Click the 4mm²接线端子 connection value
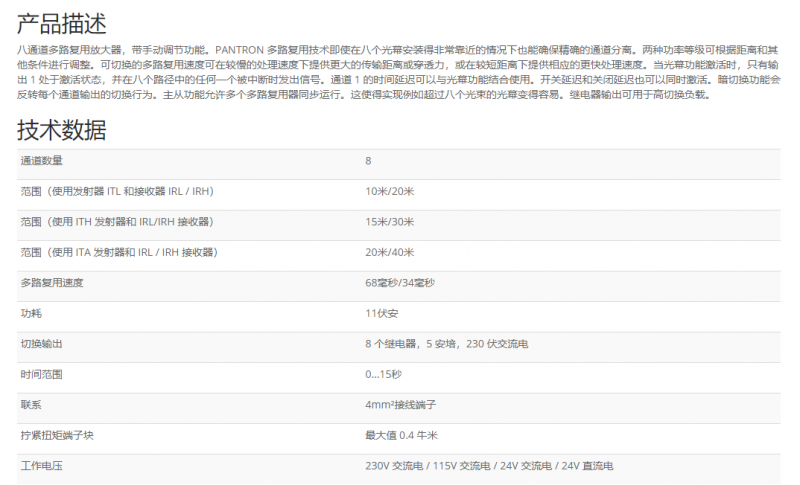The image size is (800, 485). click(x=401, y=405)
